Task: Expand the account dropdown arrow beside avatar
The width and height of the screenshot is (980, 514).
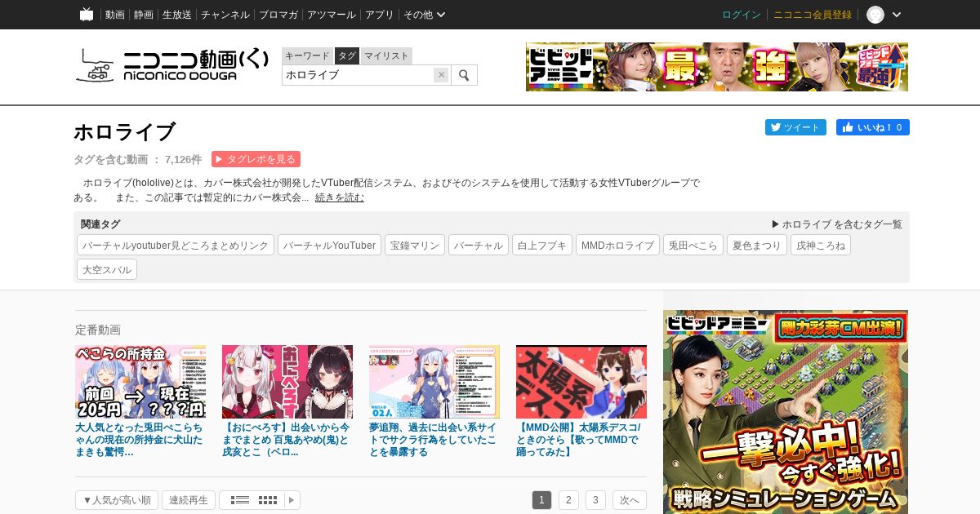Action: 897,15
